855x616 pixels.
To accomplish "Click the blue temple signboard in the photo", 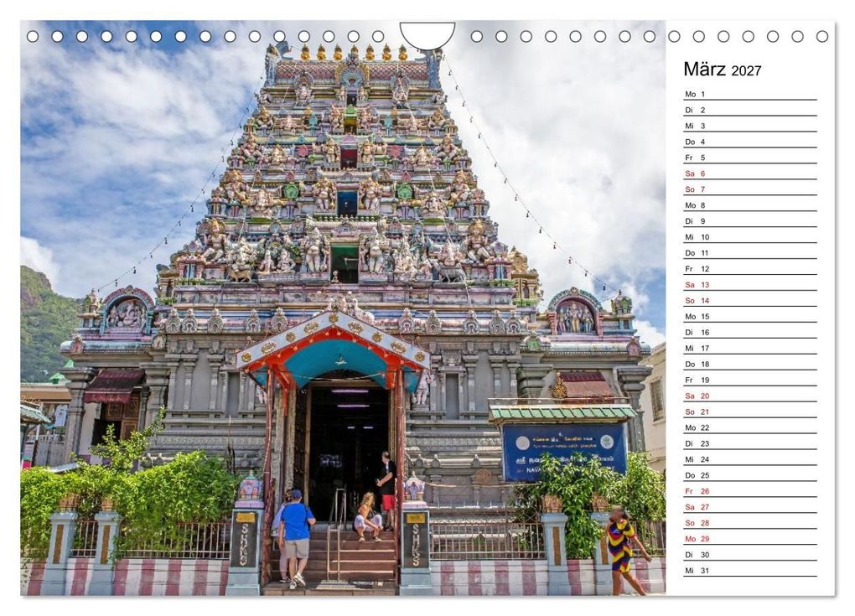I will pos(564,452).
